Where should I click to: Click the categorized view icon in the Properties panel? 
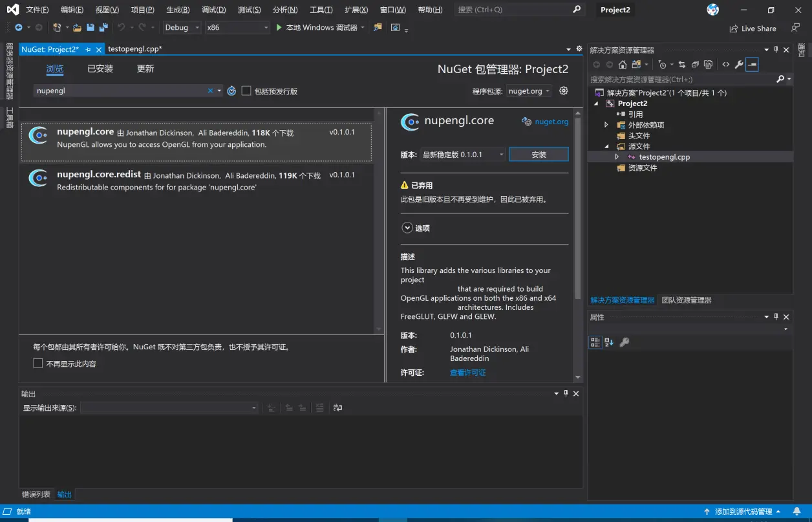click(595, 342)
